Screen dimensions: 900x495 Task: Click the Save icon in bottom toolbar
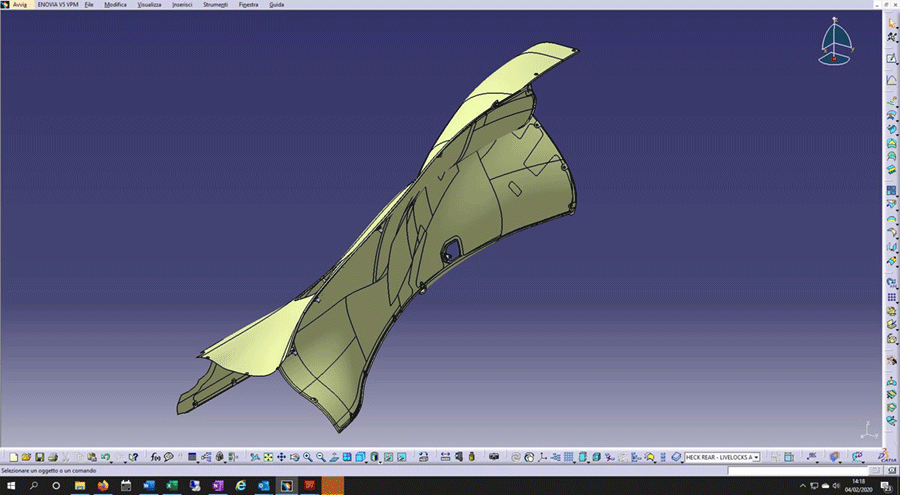[39, 457]
